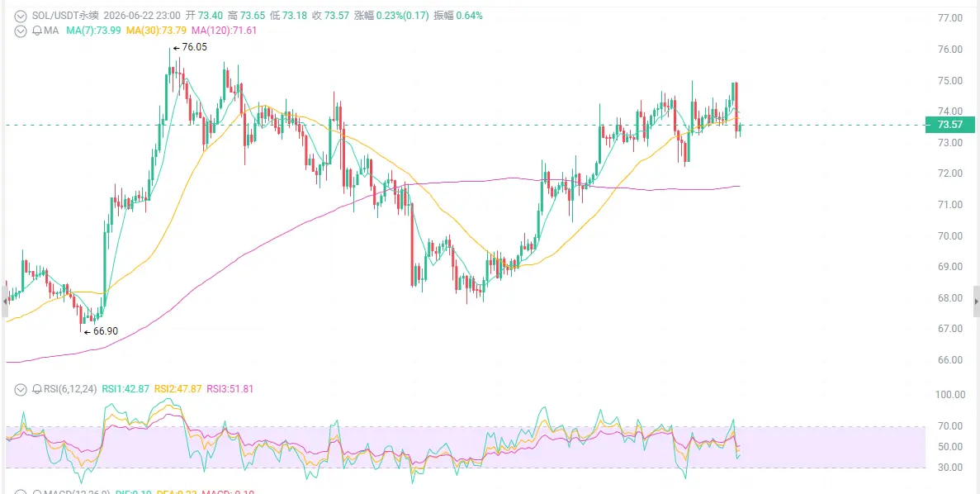The image size is (980, 494).
Task: Click the RSI axis 100.00 label
Action: [950, 395]
